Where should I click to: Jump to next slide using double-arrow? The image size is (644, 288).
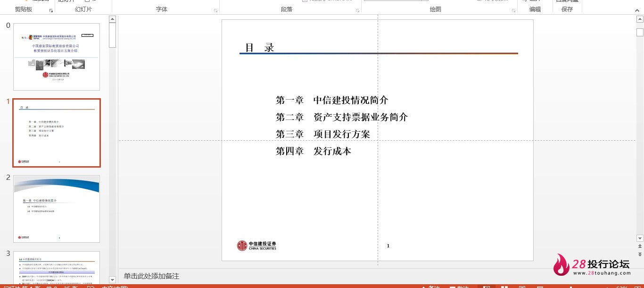tap(640, 254)
